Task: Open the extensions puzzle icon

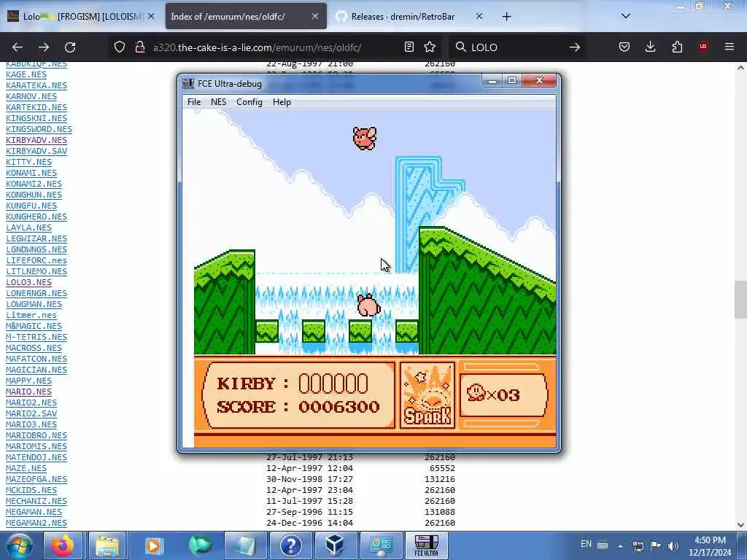Action: (677, 47)
